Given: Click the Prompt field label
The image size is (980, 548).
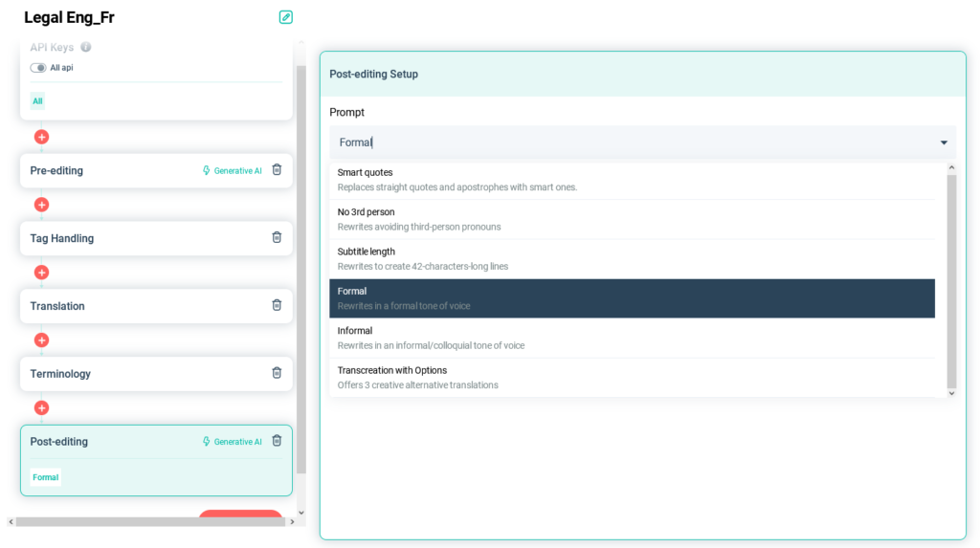Looking at the screenshot, I should pos(346,113).
